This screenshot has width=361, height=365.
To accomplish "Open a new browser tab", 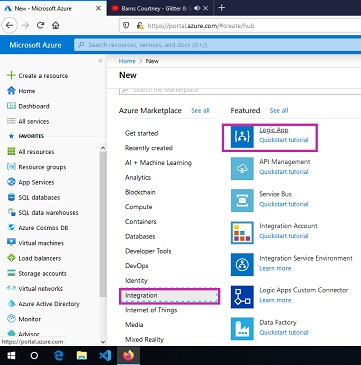I will [x=222, y=8].
